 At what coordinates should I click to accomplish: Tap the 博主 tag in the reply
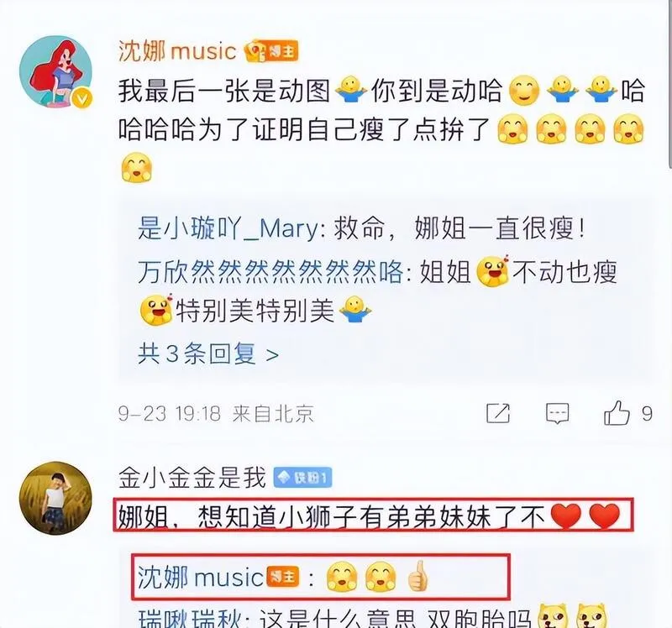(x=282, y=577)
